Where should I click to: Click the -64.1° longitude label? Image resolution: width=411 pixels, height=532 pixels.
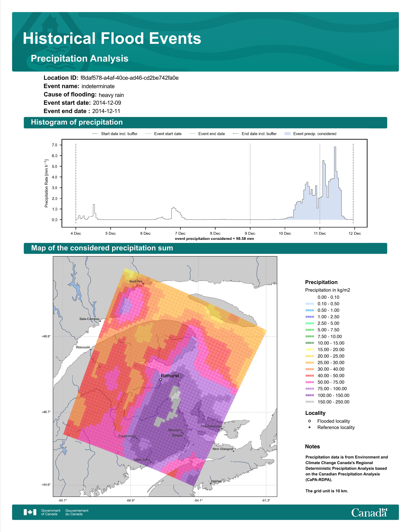click(198, 501)
